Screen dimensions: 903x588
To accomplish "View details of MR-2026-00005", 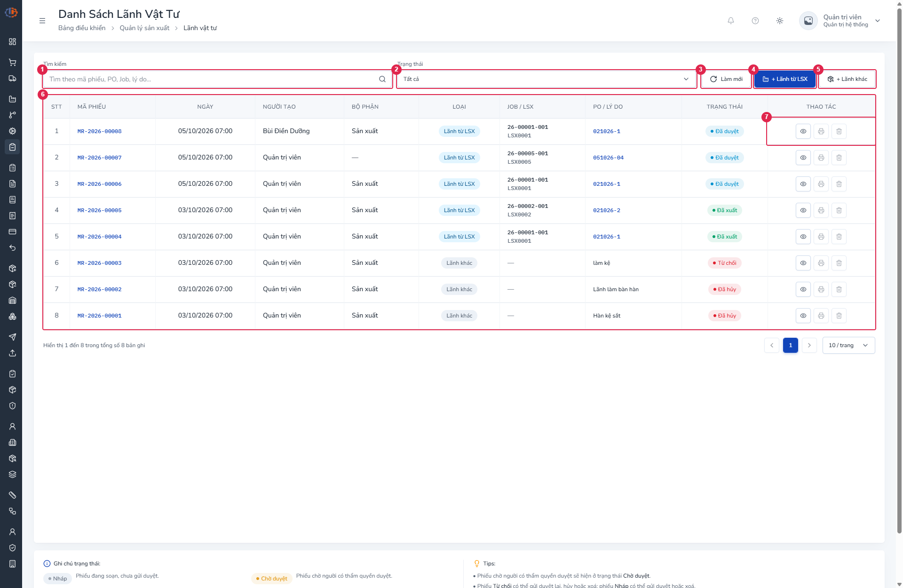I will click(803, 210).
